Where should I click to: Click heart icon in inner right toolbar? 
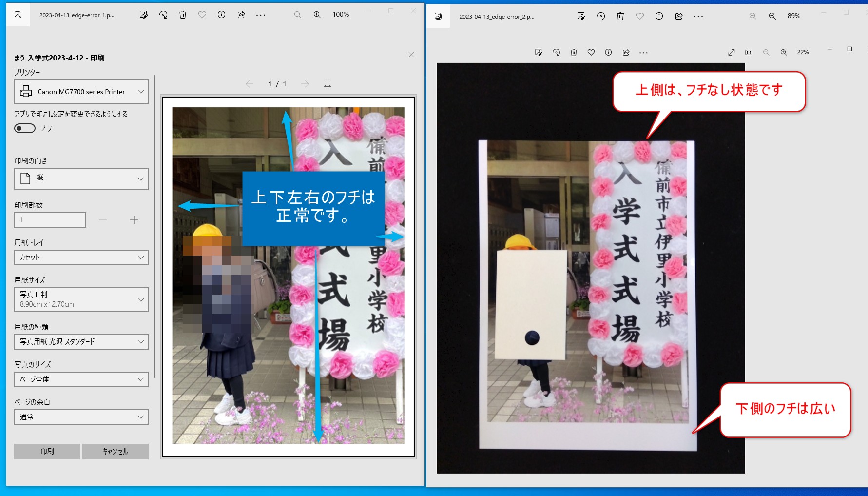(x=591, y=52)
